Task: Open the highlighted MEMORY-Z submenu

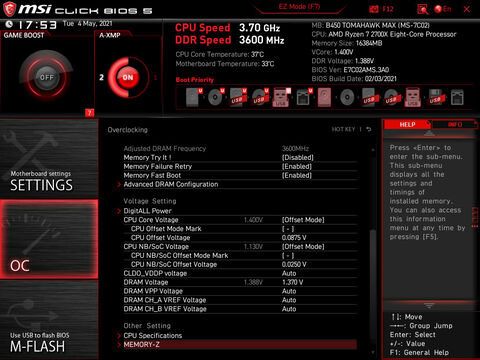Action: [237, 344]
